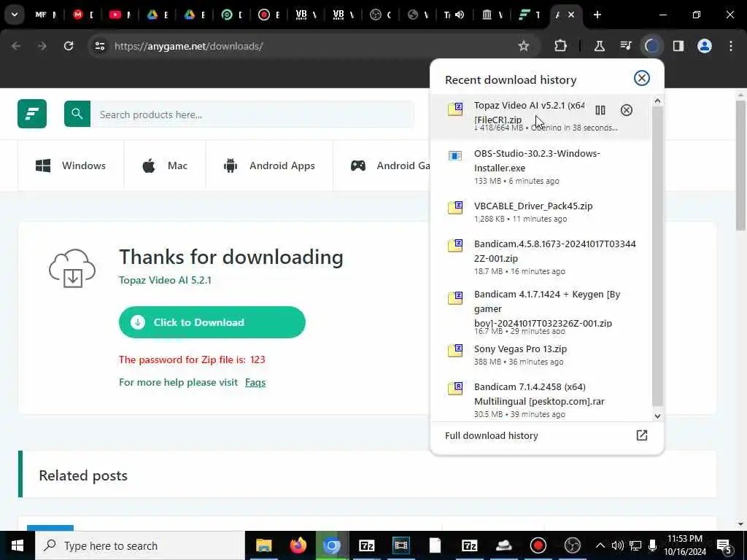Pause the Topaz Video AI download

600,111
